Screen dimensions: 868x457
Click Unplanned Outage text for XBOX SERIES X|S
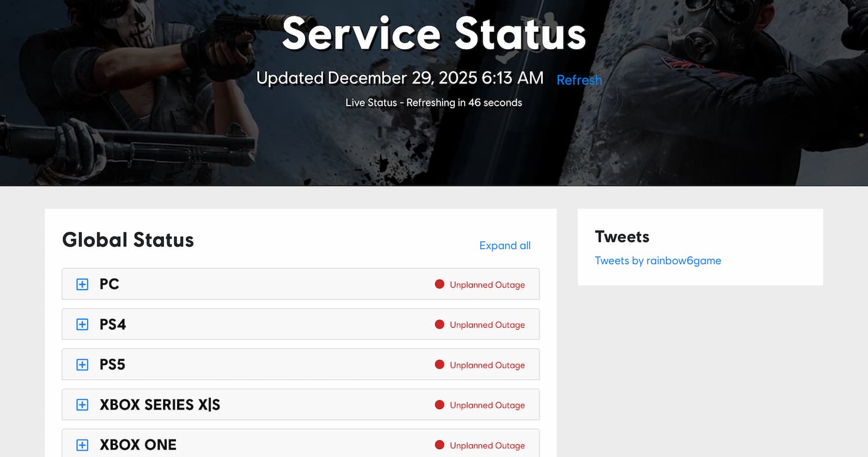pos(487,405)
